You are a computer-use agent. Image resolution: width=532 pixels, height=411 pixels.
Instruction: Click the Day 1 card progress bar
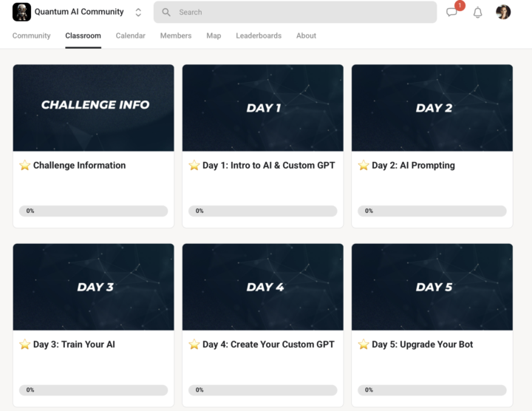[263, 211]
